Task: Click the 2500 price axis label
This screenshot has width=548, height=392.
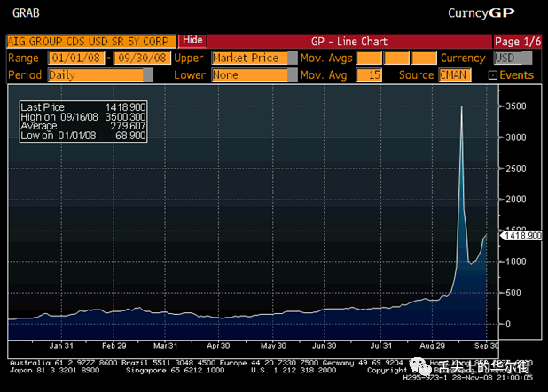Action: 516,169
